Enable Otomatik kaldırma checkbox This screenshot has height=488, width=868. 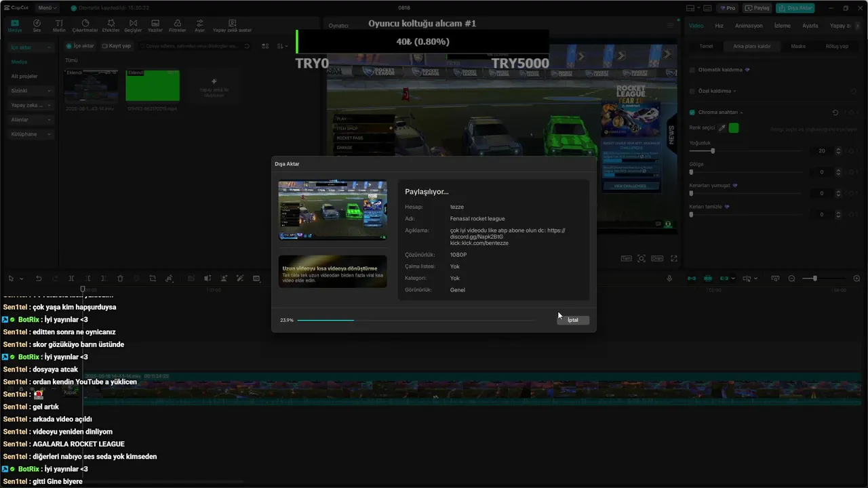tap(692, 70)
